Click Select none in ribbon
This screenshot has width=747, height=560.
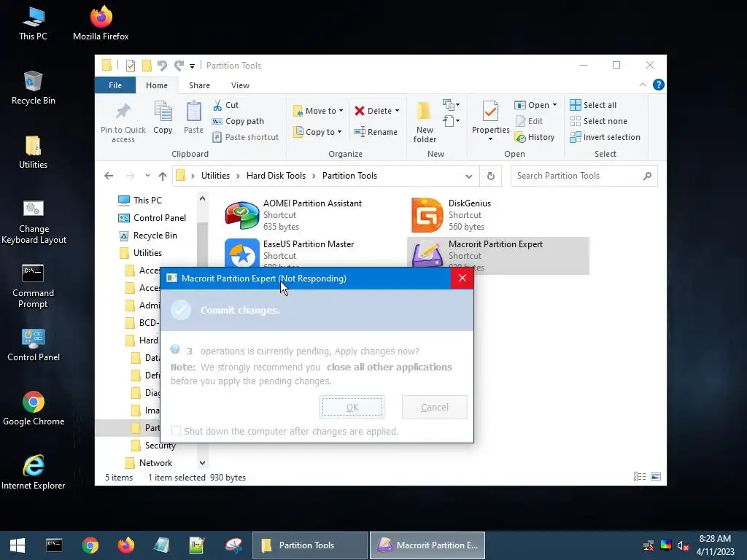[598, 121]
